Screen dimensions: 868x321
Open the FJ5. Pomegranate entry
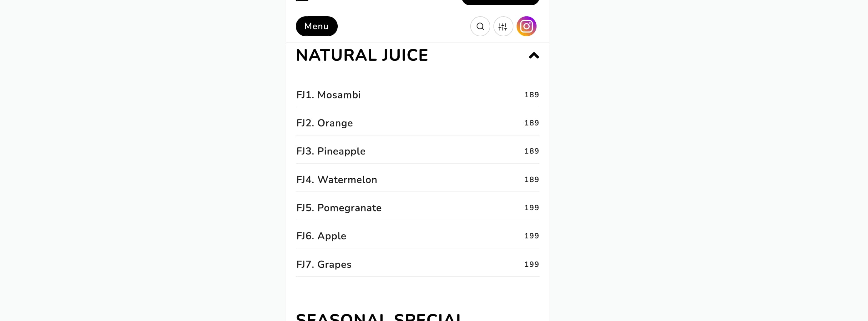pyautogui.click(x=339, y=208)
